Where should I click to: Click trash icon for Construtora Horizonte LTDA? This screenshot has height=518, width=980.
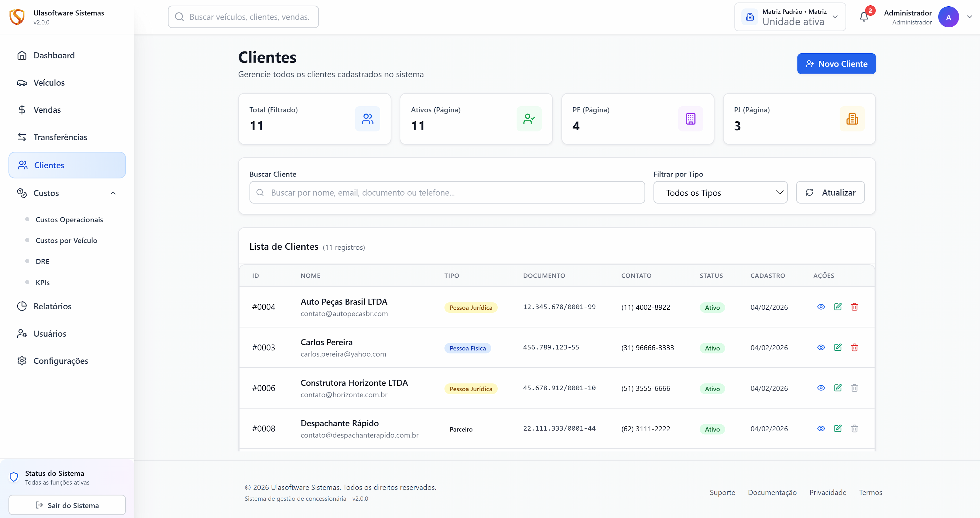(x=854, y=388)
